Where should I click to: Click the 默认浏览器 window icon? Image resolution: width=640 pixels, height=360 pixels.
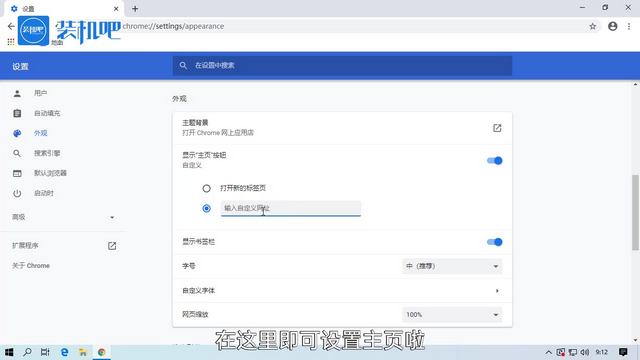17,173
